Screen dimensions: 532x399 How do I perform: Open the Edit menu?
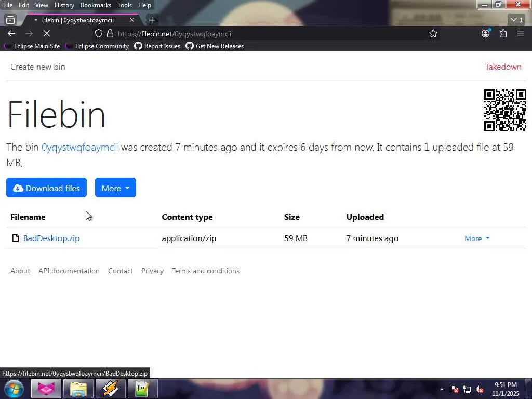(23, 5)
